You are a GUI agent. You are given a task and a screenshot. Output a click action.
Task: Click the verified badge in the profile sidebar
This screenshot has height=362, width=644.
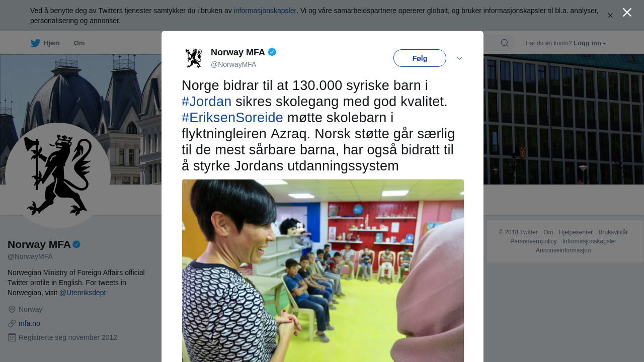(76, 244)
